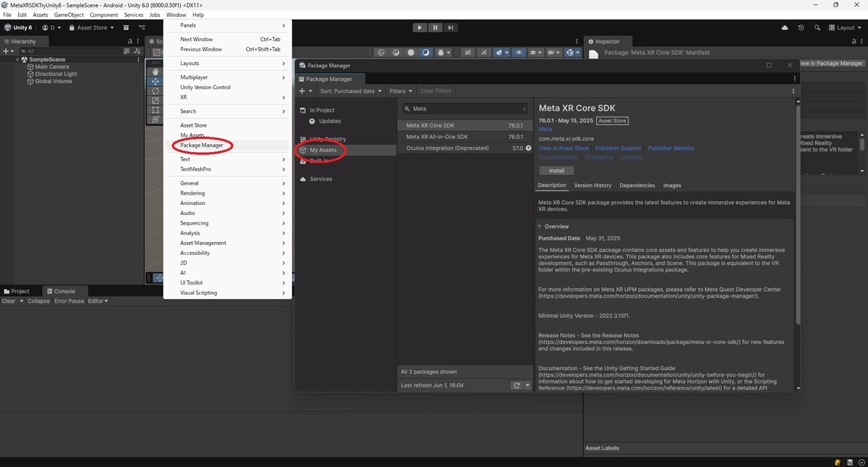The image size is (868, 467).
Task: Open Unity Search with the magnifier icon
Action: 817,27
